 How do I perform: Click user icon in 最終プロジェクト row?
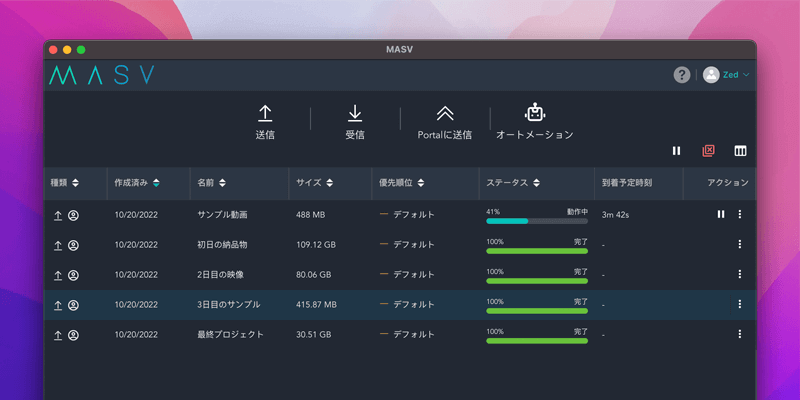[73, 335]
